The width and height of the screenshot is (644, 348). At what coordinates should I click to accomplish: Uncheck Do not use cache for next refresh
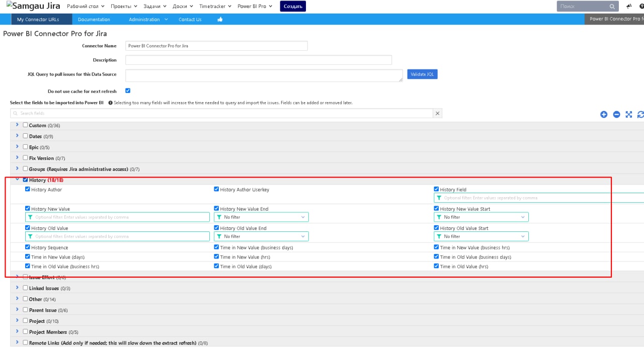128,91
